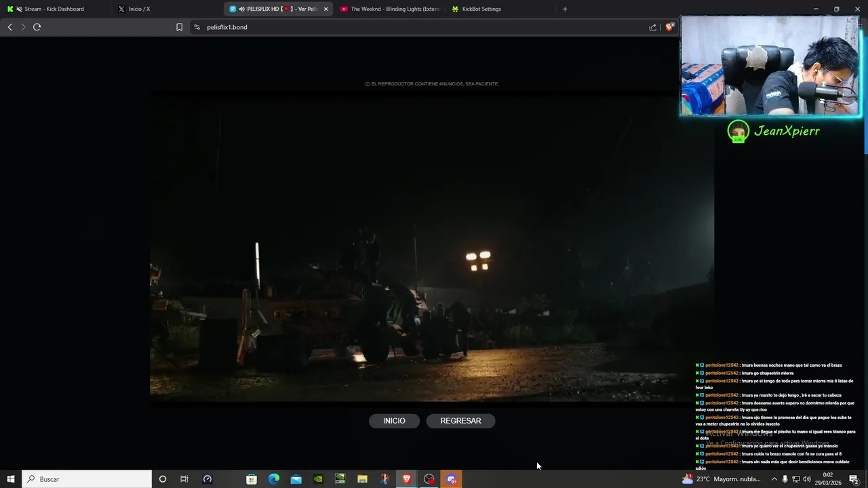Click the ad notice 'EL REPRODUCTOR CONTIENE ANUNCIOS'

432,84
